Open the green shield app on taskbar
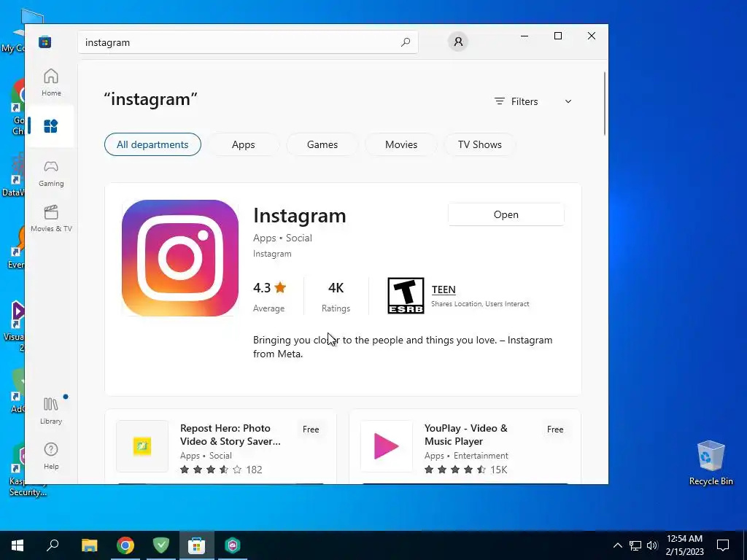Screen dimensions: 747x560 [x=161, y=545]
